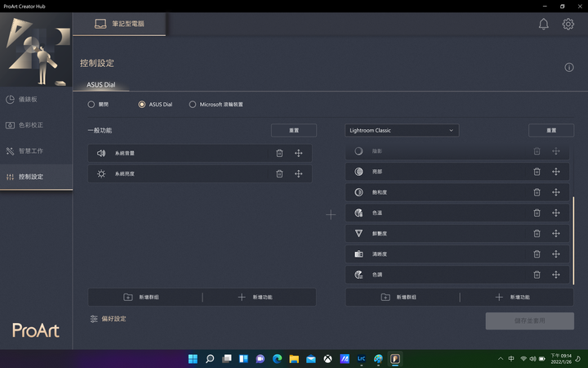Delete the 系統音量 function

[x=279, y=153]
